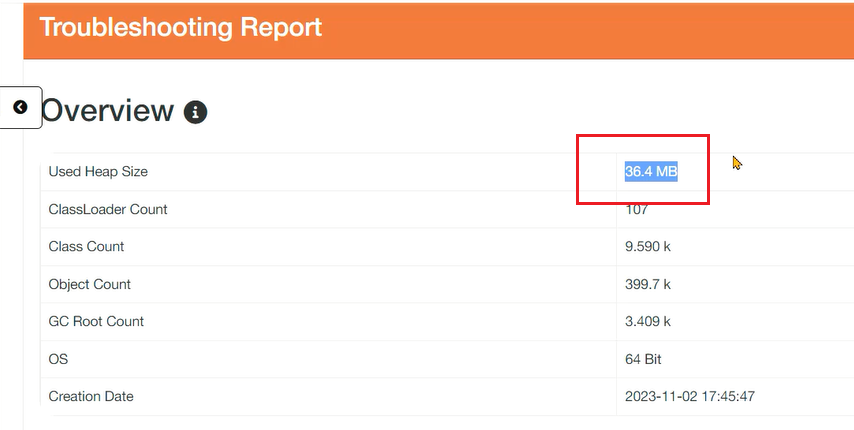
Task: Select the Class Count label
Action: [x=86, y=247]
